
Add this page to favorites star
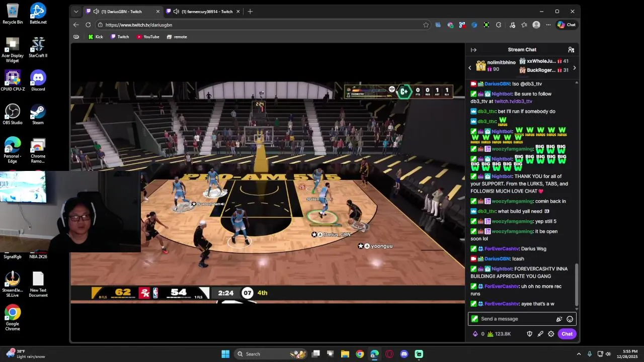point(426,25)
